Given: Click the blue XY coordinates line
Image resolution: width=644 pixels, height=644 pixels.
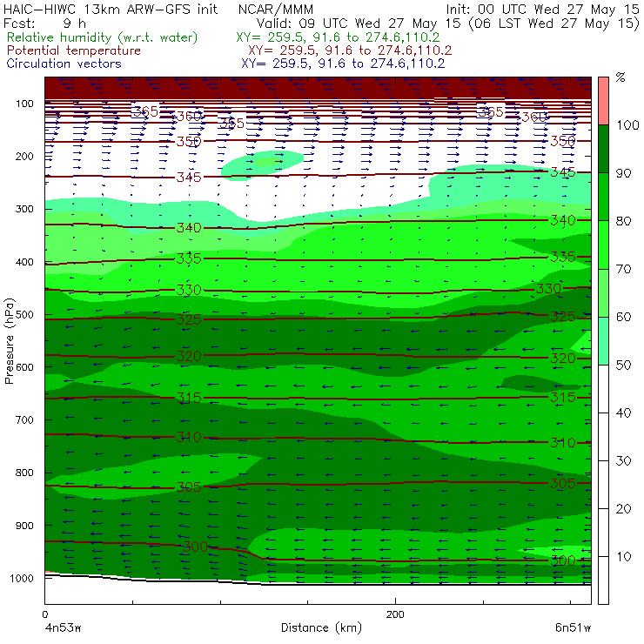Looking at the screenshot, I should (x=343, y=64).
